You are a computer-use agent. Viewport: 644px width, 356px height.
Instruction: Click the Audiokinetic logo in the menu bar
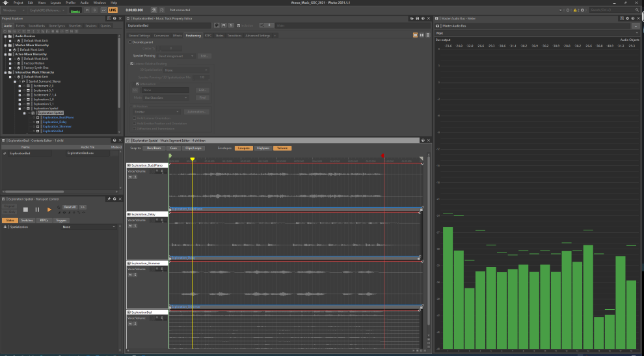coord(5,3)
